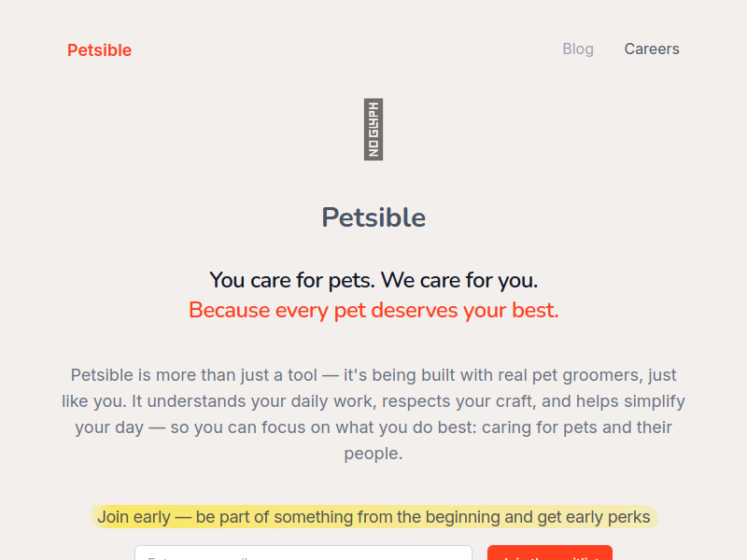Click 'We care for you.' sentence
The height and width of the screenshot is (560, 747).
pyautogui.click(x=459, y=280)
